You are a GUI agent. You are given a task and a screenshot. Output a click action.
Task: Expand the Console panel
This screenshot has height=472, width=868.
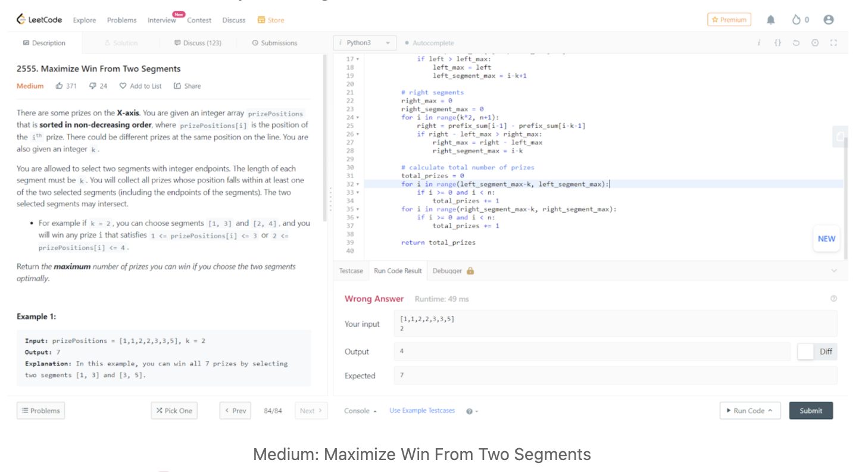pyautogui.click(x=360, y=411)
